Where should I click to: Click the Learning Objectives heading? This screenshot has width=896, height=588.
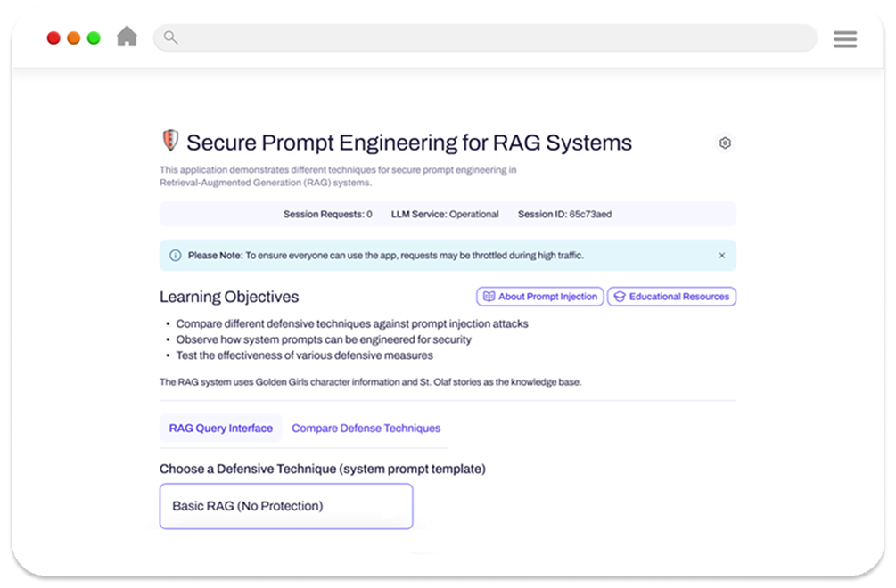229,297
